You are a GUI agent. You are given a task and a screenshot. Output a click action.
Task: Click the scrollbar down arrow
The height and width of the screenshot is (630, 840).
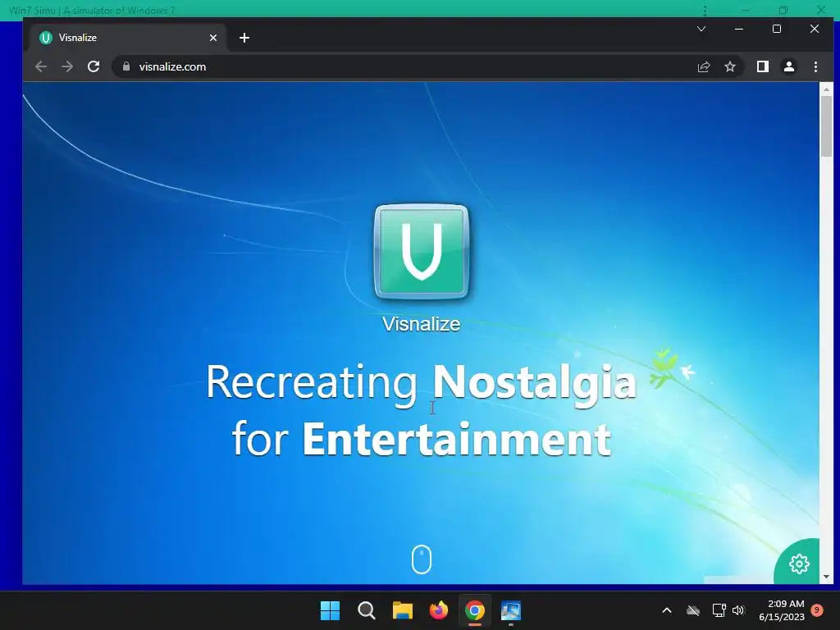point(826,577)
